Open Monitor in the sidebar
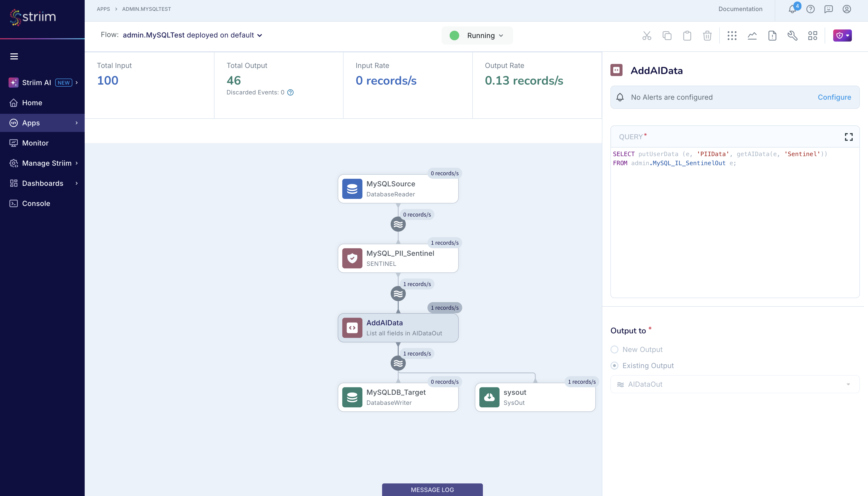The width and height of the screenshot is (868, 496). point(35,143)
